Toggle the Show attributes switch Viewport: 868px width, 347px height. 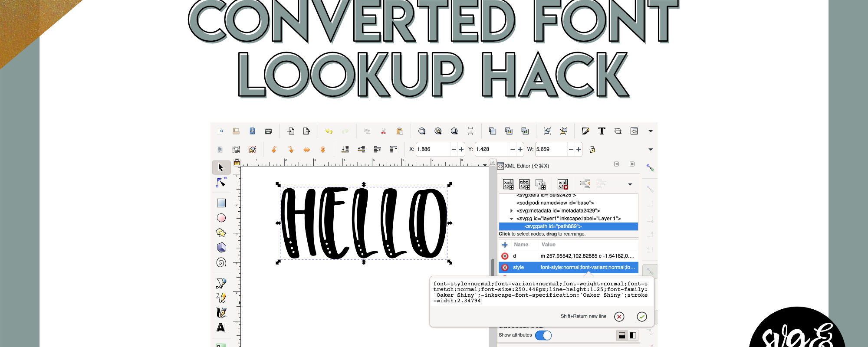click(x=543, y=335)
